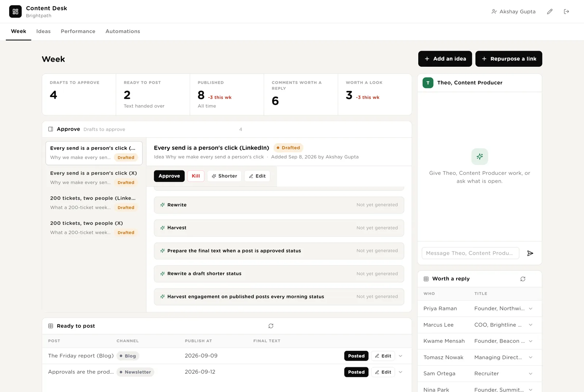The height and width of the screenshot is (392, 584).
Task: Select the '200 tickets, two people (LinkedIn)' draft
Action: [94, 203]
